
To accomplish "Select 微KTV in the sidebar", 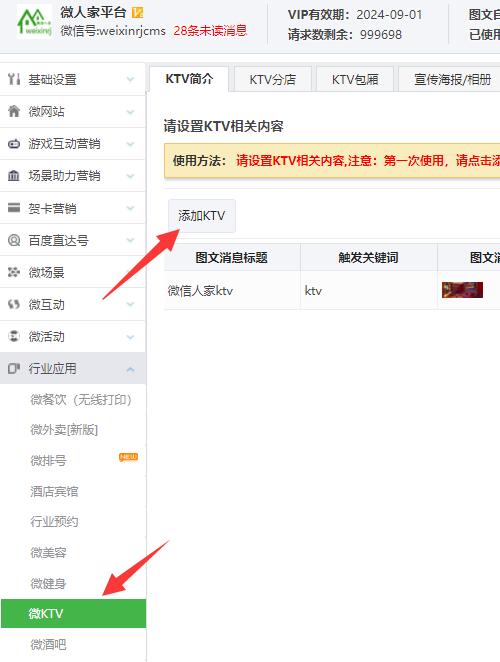I will coord(73,613).
